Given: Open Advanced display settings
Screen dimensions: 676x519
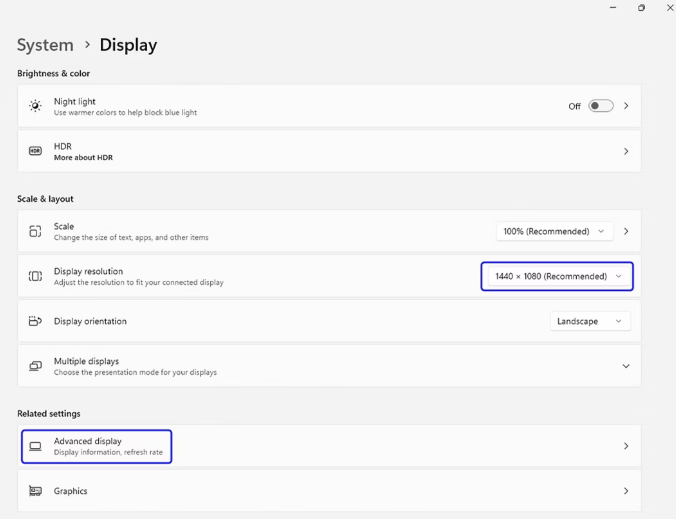Looking at the screenshot, I should 329,446.
